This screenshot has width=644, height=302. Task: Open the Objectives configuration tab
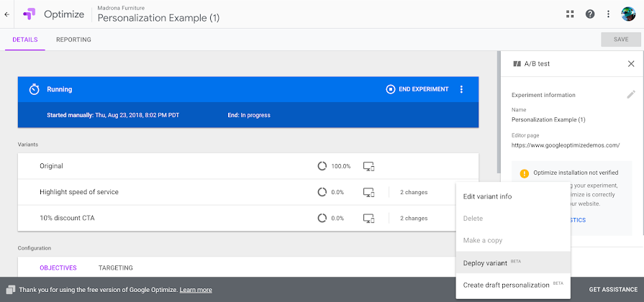coord(58,268)
